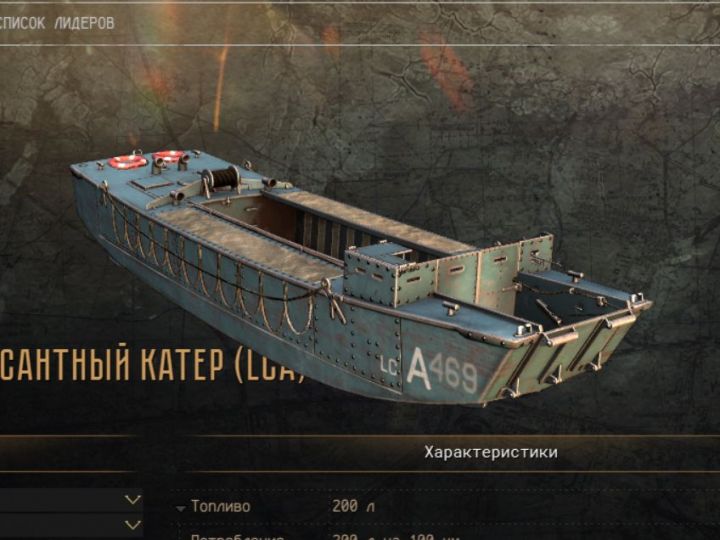This screenshot has width=720, height=540.
Task: Click the right red life ring on deck
Action: [169, 156]
